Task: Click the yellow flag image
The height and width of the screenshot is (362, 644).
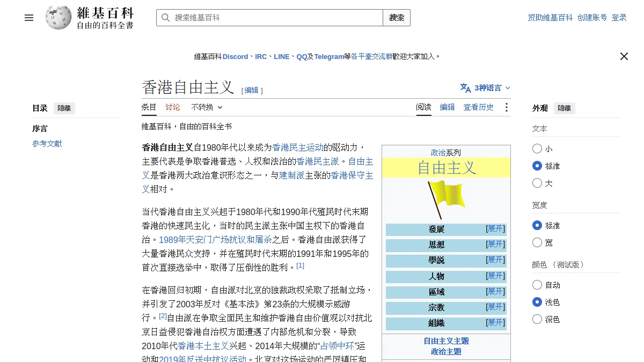Action: pyautogui.click(x=446, y=200)
